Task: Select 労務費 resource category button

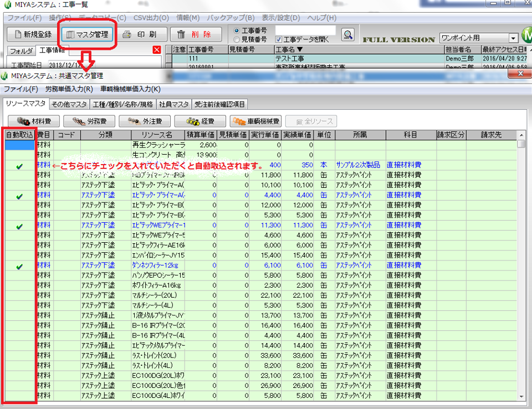Action: tap(89, 121)
